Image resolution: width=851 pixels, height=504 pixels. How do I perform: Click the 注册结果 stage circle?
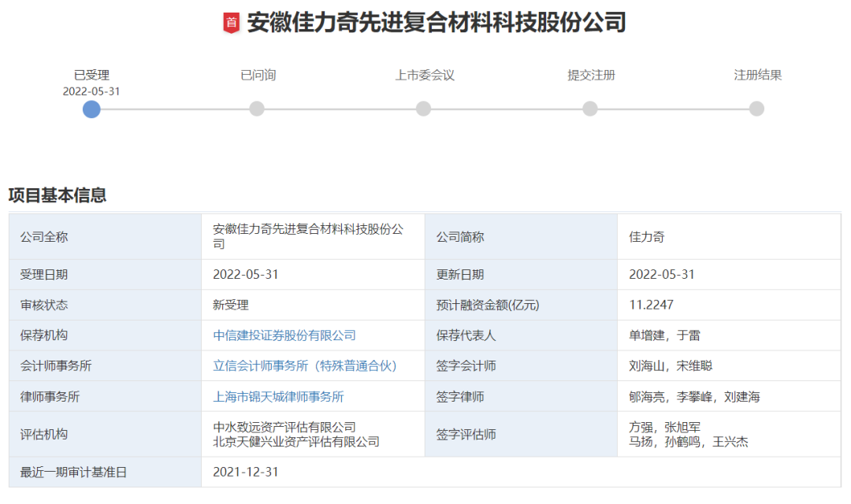point(757,109)
